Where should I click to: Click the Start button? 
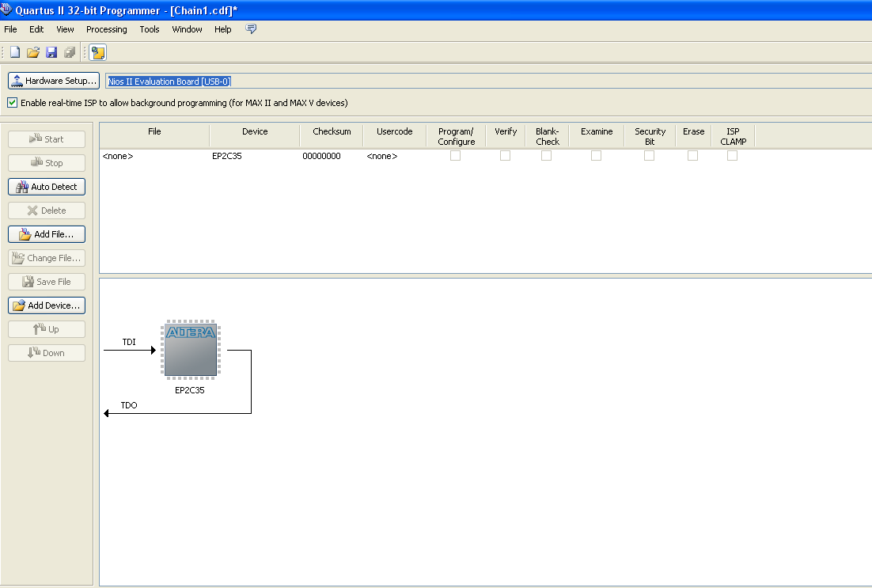[47, 139]
